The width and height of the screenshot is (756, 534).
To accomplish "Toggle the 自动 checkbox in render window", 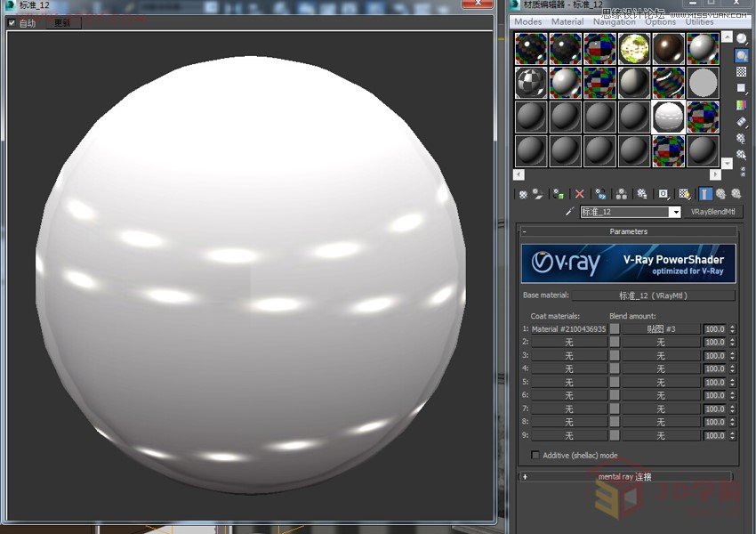I will click(x=12, y=22).
